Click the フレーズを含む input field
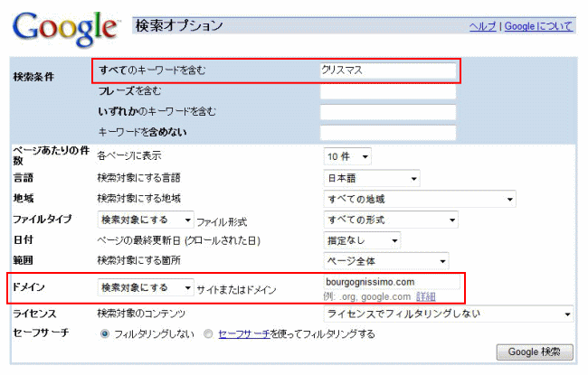588x375 pixels. pos(388,91)
